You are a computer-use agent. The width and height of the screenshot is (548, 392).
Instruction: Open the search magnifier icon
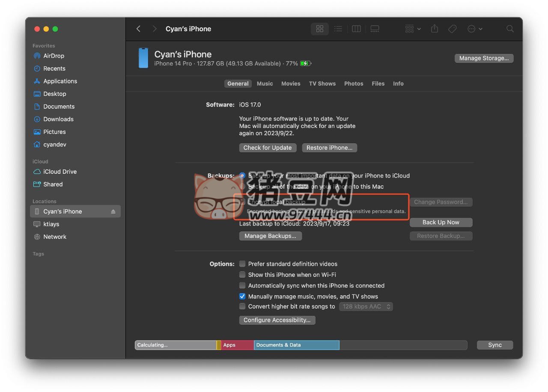(509, 29)
